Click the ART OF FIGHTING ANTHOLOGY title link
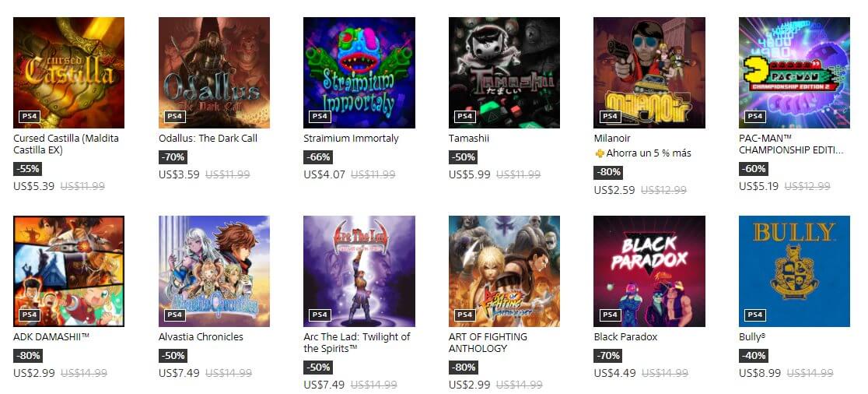This screenshot has height=394, width=868. pyautogui.click(x=488, y=343)
